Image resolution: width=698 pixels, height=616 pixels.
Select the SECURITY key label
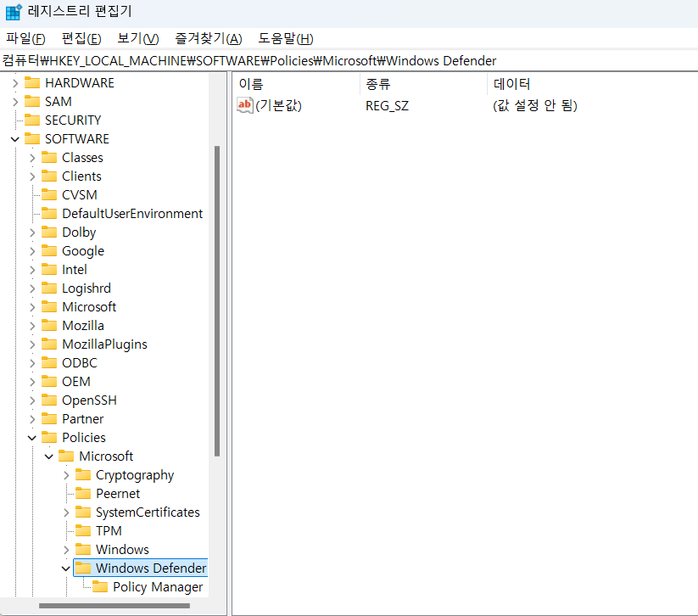(73, 120)
